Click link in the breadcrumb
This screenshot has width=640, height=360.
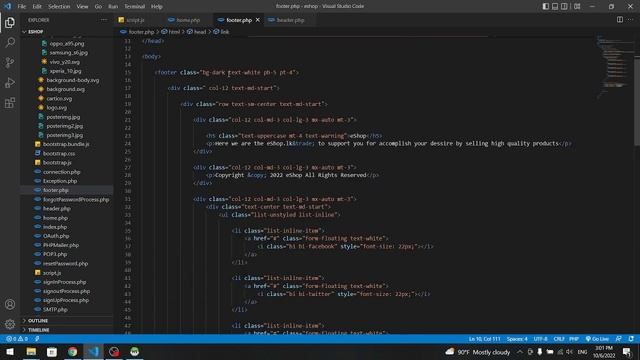pos(224,32)
